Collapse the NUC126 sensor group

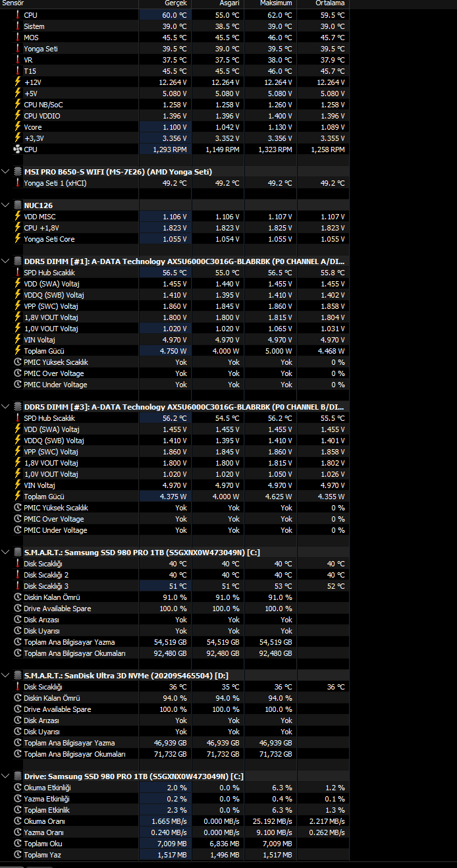(x=6, y=205)
